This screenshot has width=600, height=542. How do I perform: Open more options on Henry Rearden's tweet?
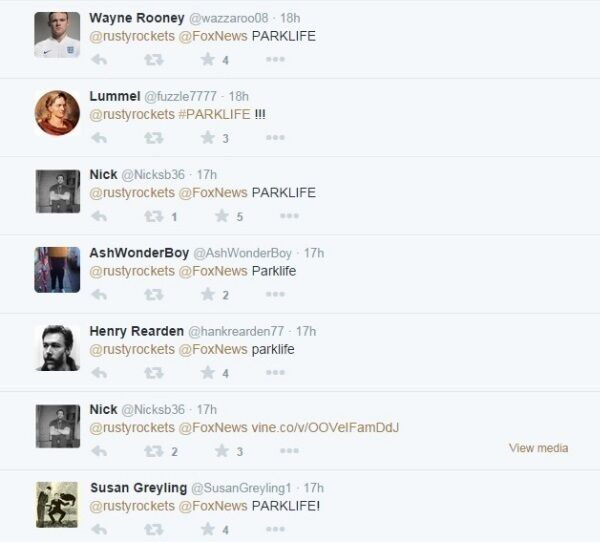pyautogui.click(x=275, y=372)
